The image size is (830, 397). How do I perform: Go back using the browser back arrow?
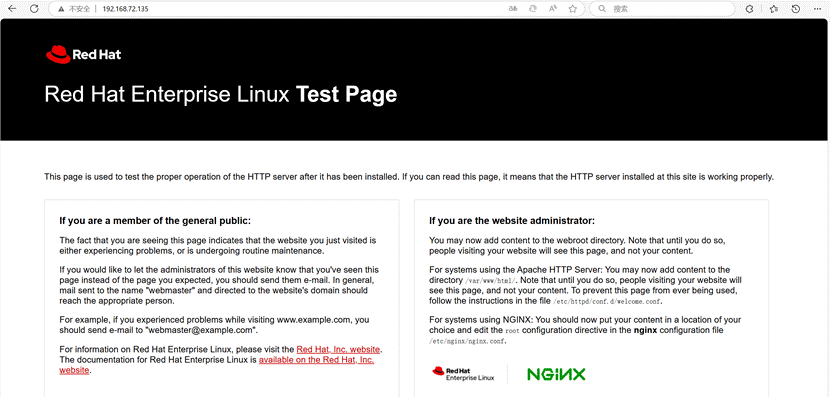(x=13, y=9)
